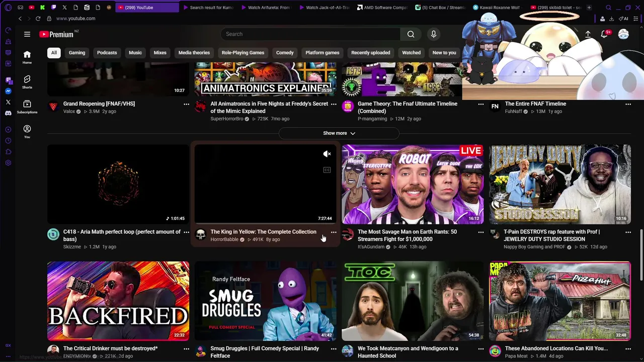Start voice search with the microphone
This screenshot has height=362, width=644.
pos(434,34)
